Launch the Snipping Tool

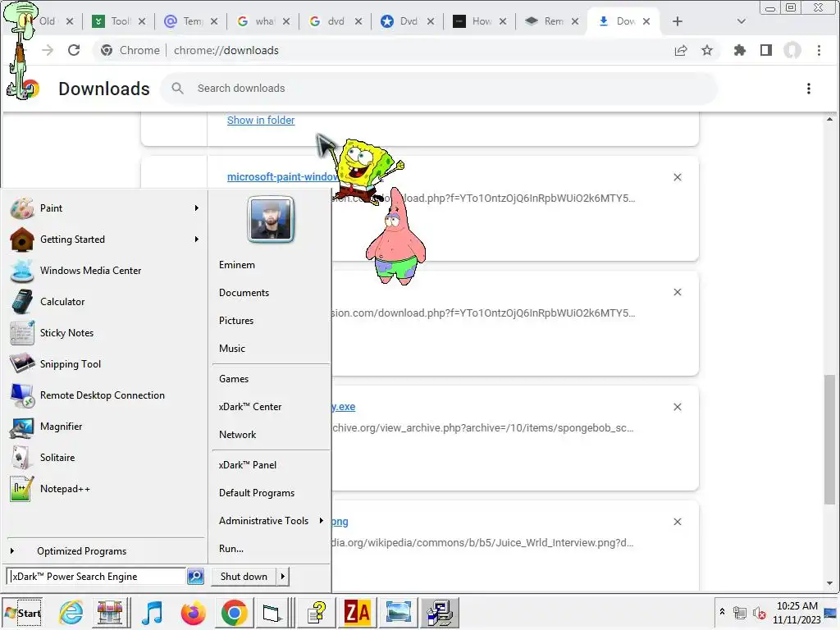click(x=105, y=363)
